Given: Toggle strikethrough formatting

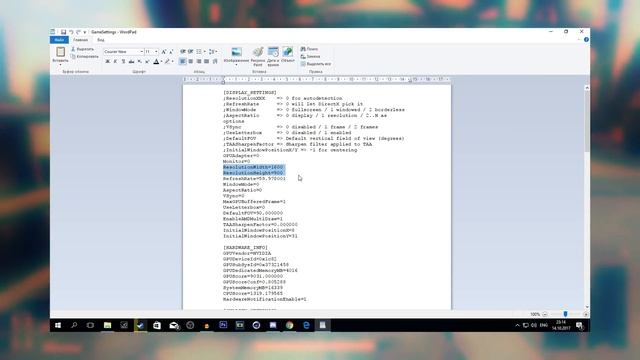Looking at the screenshot, I should pos(131,61).
